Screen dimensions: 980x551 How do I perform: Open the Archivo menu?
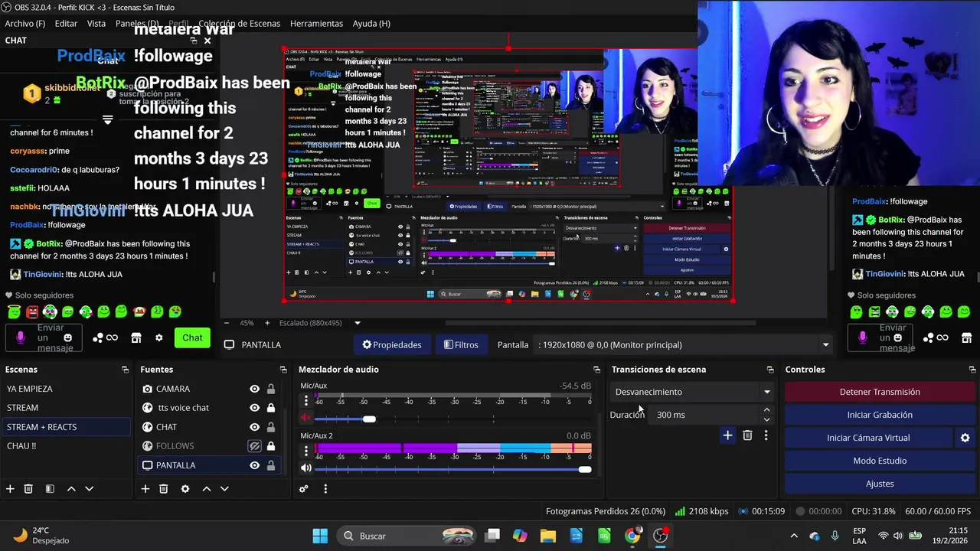[x=24, y=24]
